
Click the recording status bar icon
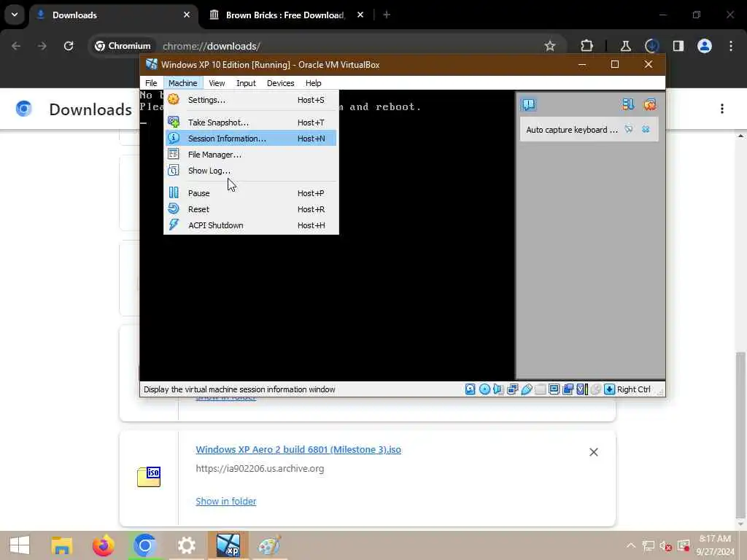click(x=568, y=389)
